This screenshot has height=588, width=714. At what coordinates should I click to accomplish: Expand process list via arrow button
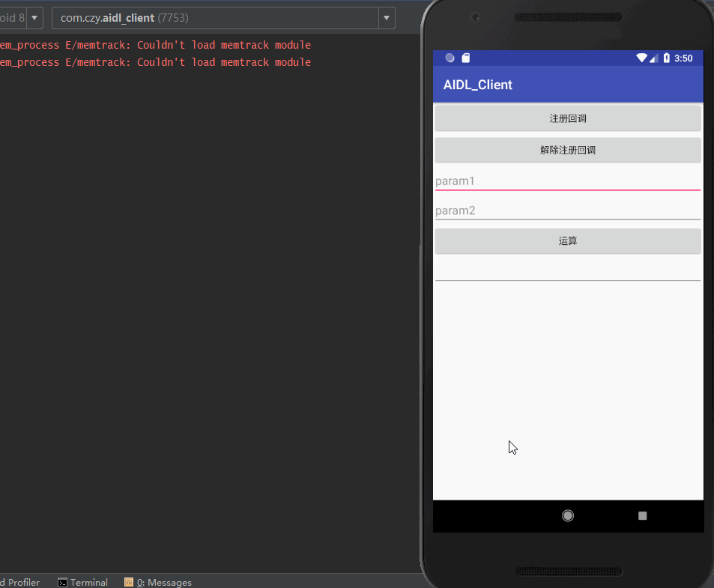click(387, 18)
